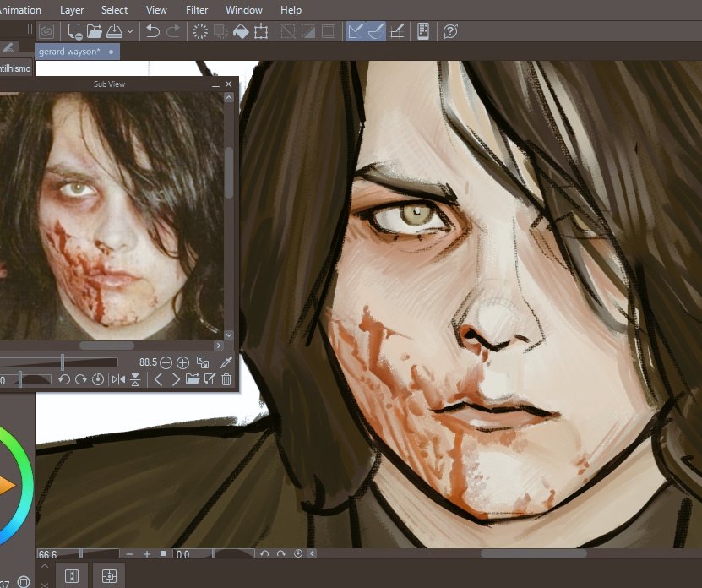
Task: Rotate Sub View image right
Action: click(x=81, y=380)
